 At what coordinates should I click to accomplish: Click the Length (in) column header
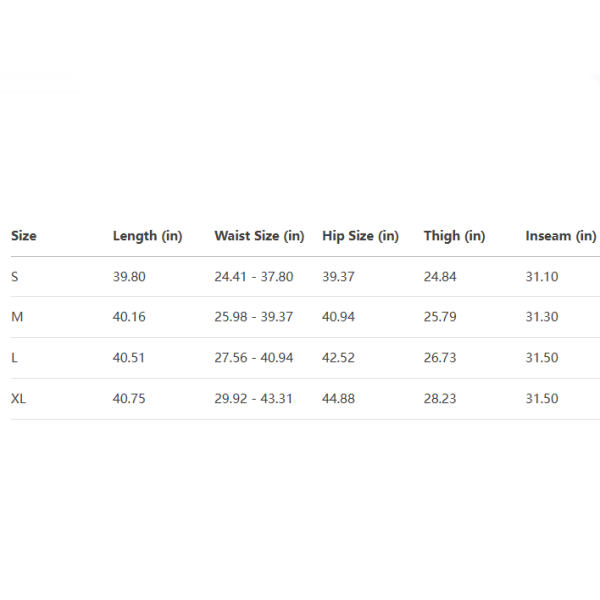pos(147,236)
